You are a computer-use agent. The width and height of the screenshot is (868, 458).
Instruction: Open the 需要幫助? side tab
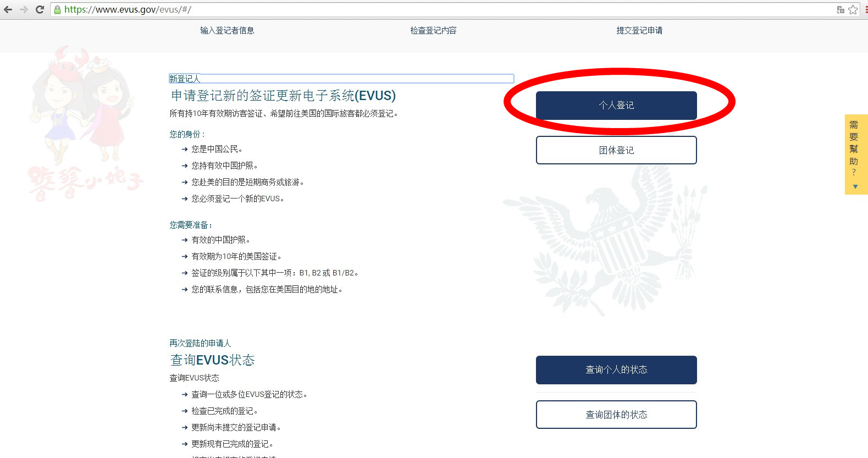coord(856,154)
